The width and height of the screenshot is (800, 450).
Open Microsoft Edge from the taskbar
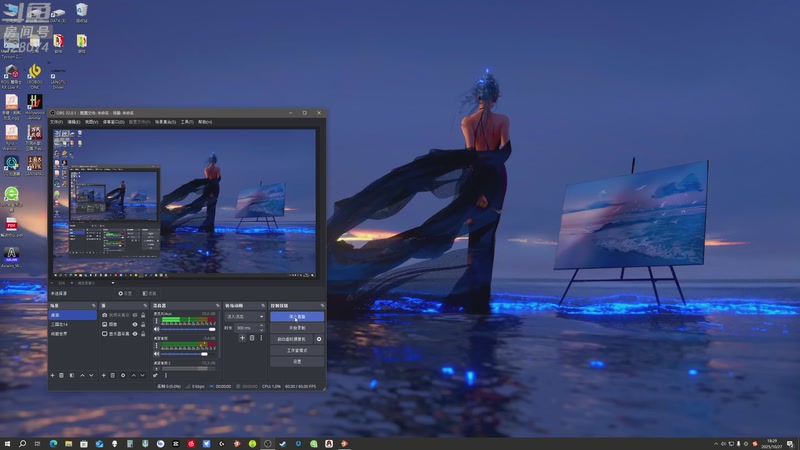click(x=53, y=444)
